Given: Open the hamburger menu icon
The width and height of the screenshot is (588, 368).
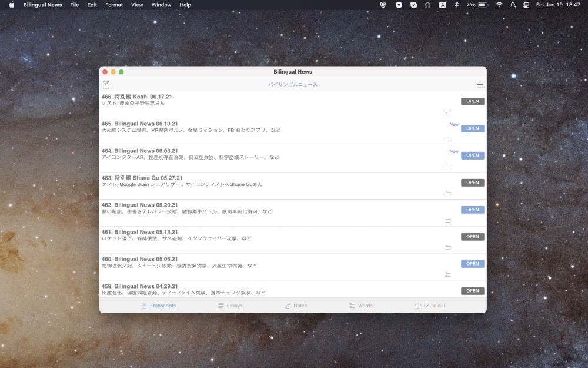Looking at the screenshot, I should point(480,84).
